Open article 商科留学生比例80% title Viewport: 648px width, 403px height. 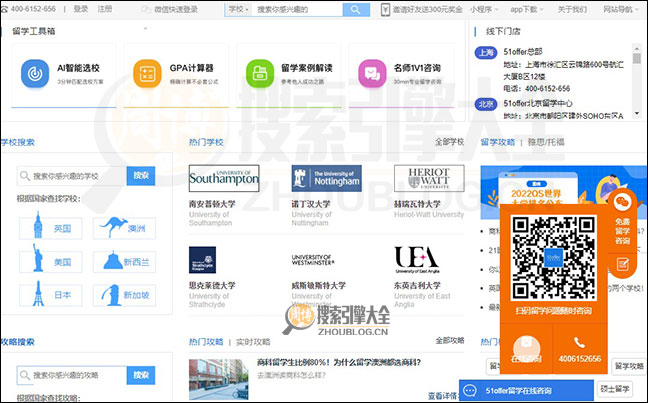pos(338,362)
